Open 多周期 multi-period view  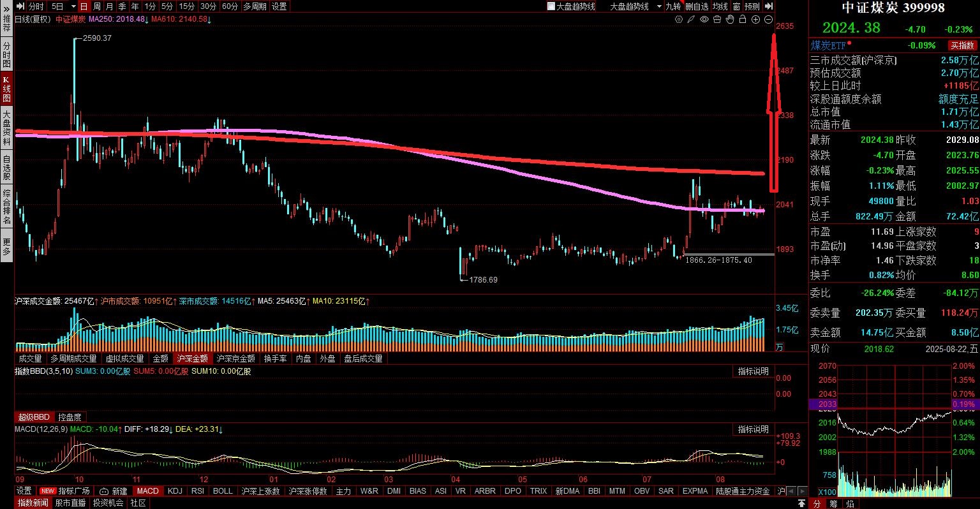coord(255,6)
